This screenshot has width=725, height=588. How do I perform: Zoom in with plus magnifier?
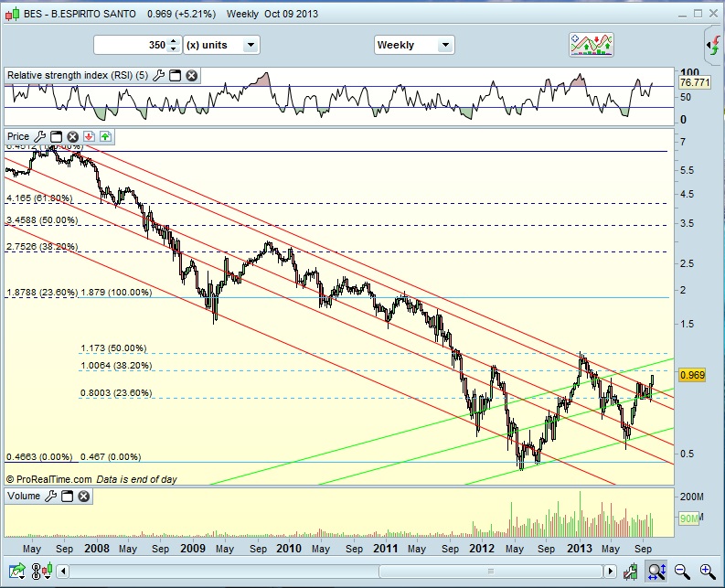708,572
